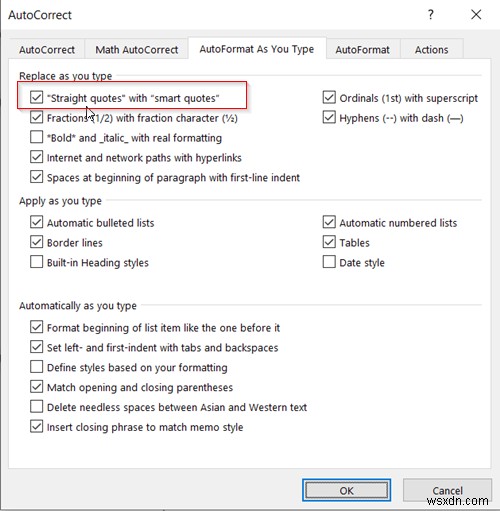The width and height of the screenshot is (500, 511).
Task: Check the Date style option
Action: pos(329,262)
